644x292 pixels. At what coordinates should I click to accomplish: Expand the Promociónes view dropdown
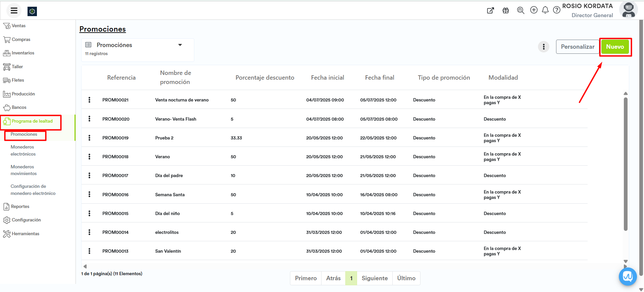[180, 45]
